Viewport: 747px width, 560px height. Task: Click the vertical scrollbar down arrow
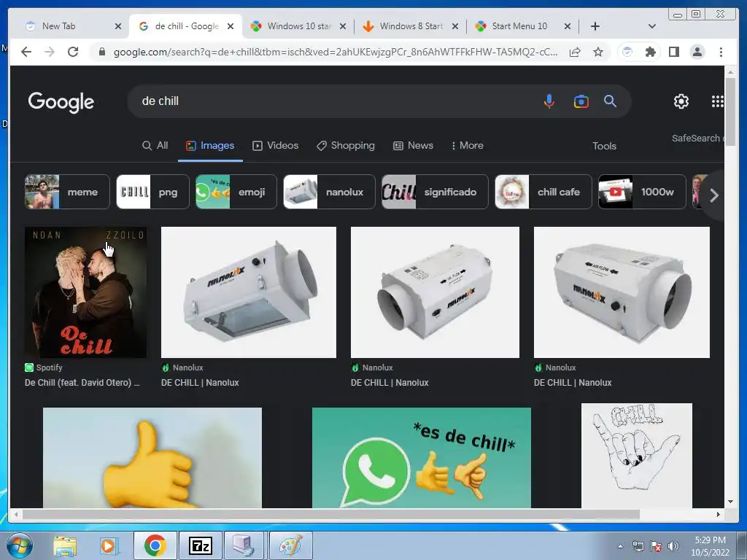(731, 502)
